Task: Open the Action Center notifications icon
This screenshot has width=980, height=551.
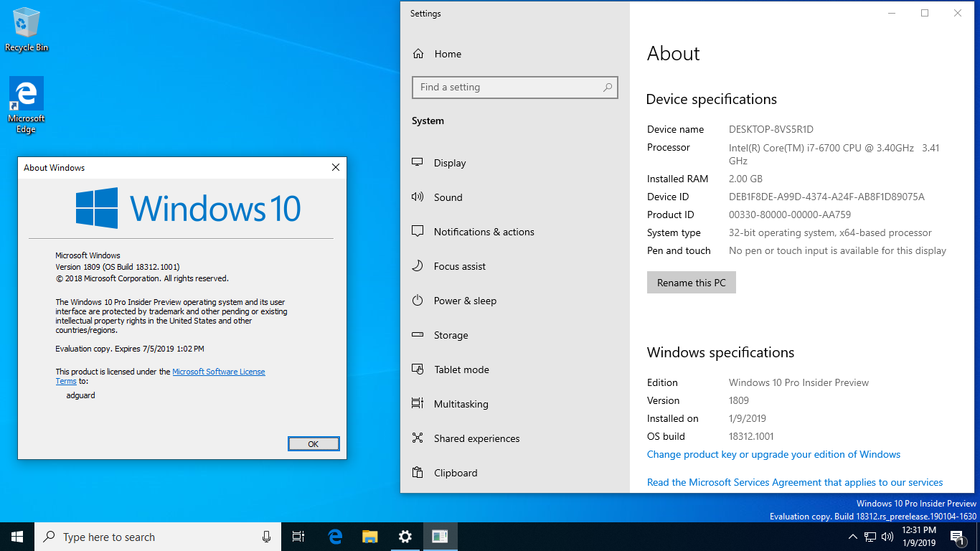Action: pos(957,537)
